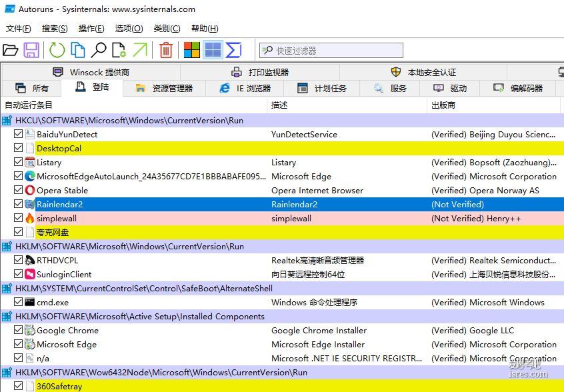Click the green Jump to entry arrow
This screenshot has width=564, height=392.
coord(140,50)
